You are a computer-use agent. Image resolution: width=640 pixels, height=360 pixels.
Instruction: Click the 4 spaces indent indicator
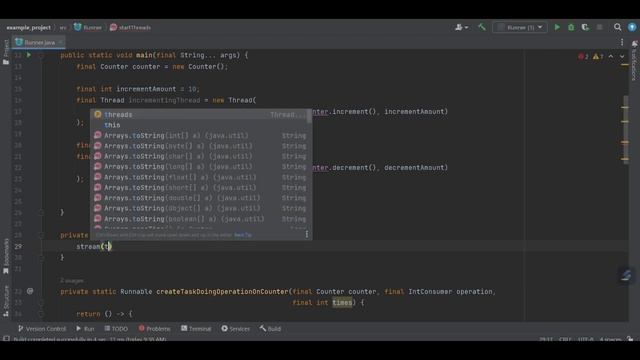(611, 339)
